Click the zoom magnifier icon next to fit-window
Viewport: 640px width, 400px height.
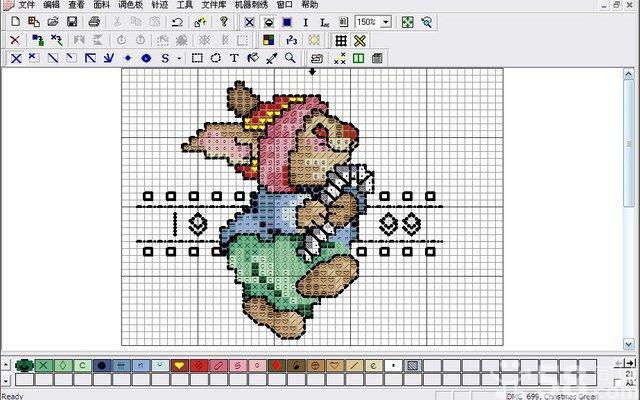pos(427,22)
